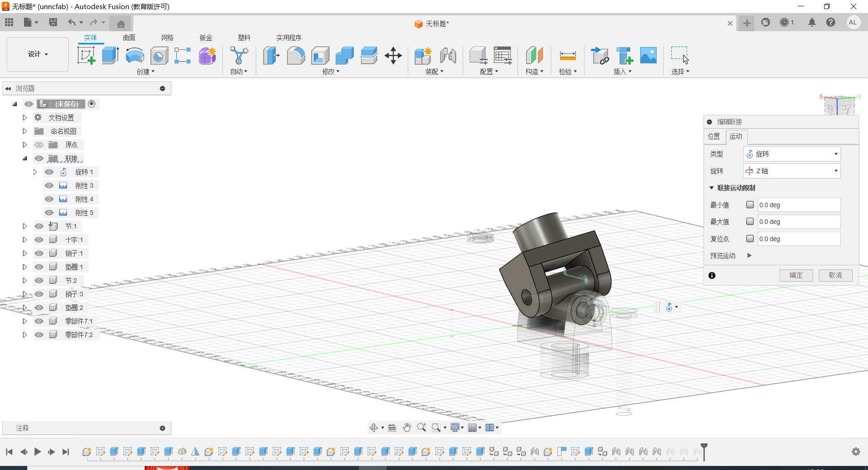The image size is (868, 470).
Task: Click the Joint tool in Assemble
Action: point(448,56)
